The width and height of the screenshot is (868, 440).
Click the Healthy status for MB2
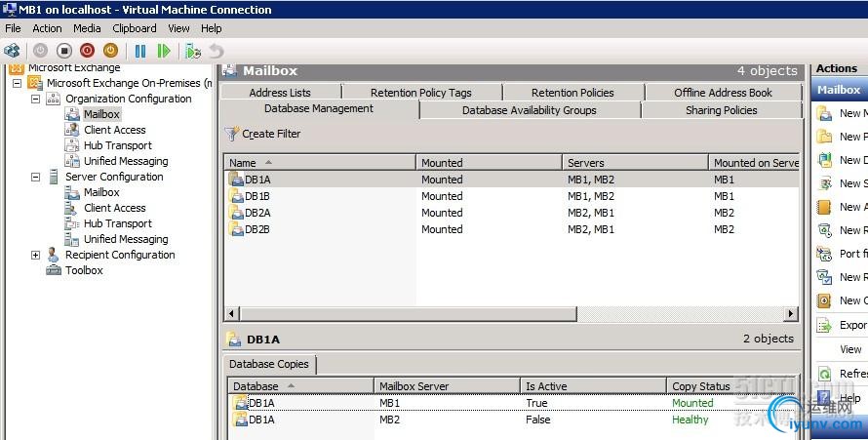click(x=690, y=420)
